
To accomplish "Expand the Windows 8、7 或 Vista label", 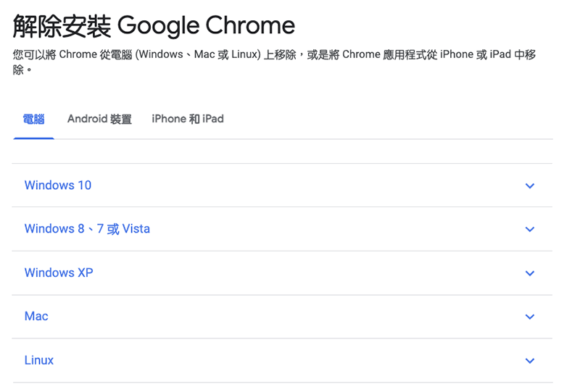I will click(x=87, y=229).
